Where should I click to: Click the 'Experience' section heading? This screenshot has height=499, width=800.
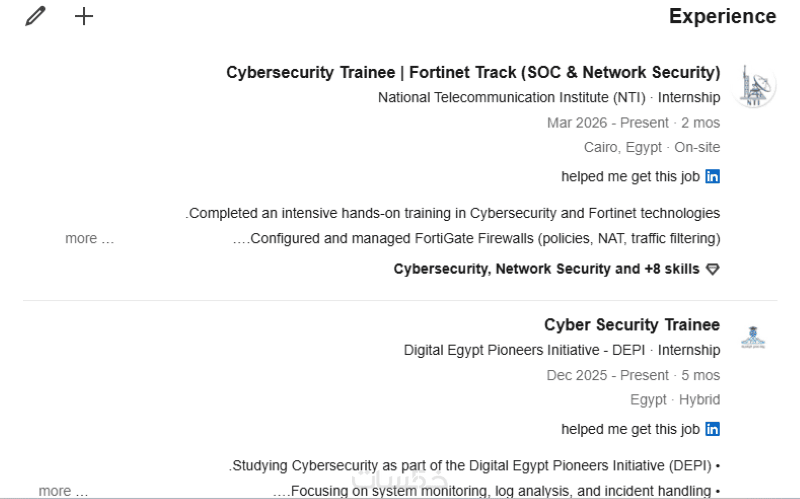coord(722,16)
